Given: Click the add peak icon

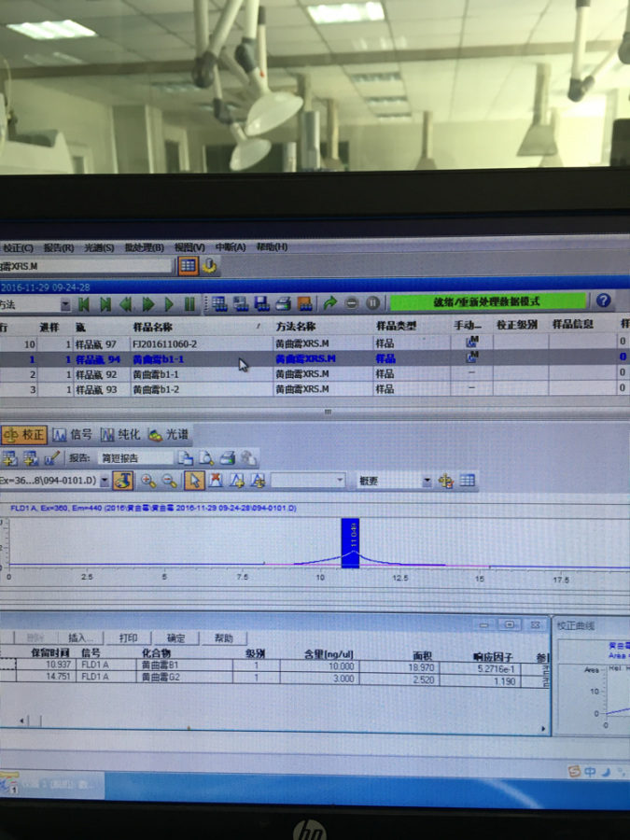Looking at the screenshot, I should [x=237, y=481].
